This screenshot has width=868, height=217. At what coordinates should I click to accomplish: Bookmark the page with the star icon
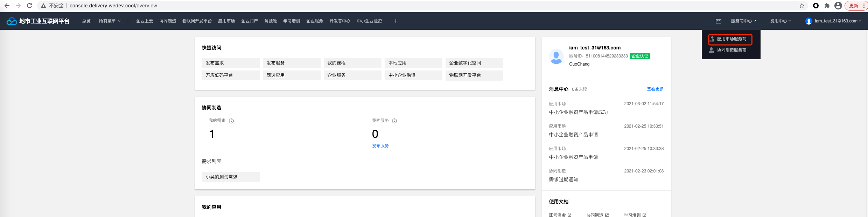point(802,6)
